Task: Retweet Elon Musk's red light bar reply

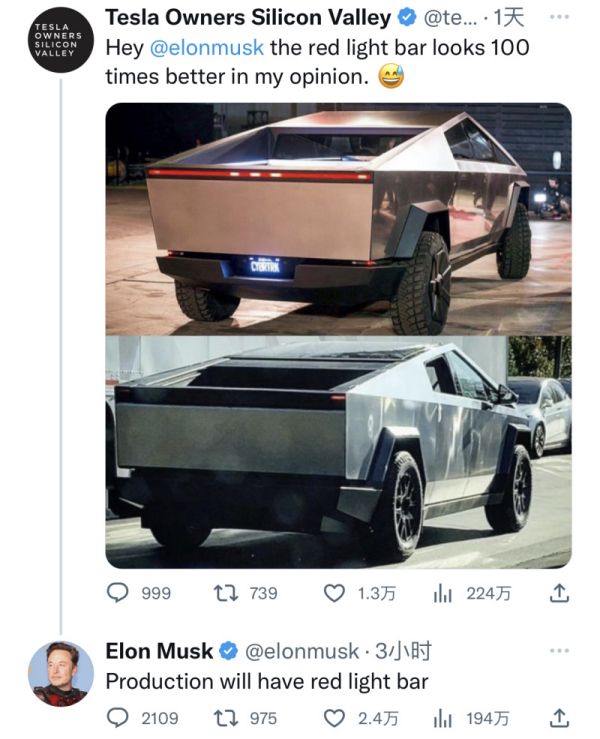Action: point(227,718)
